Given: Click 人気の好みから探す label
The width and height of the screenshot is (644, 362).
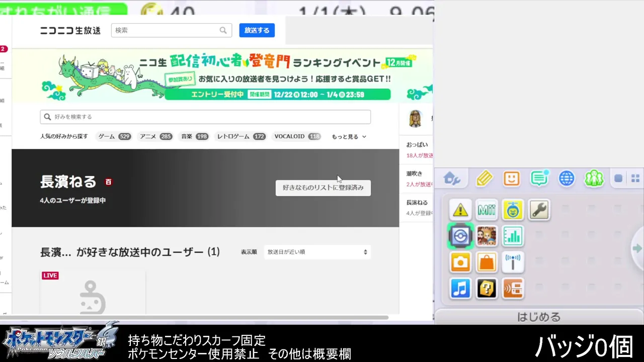Looking at the screenshot, I should tap(64, 136).
